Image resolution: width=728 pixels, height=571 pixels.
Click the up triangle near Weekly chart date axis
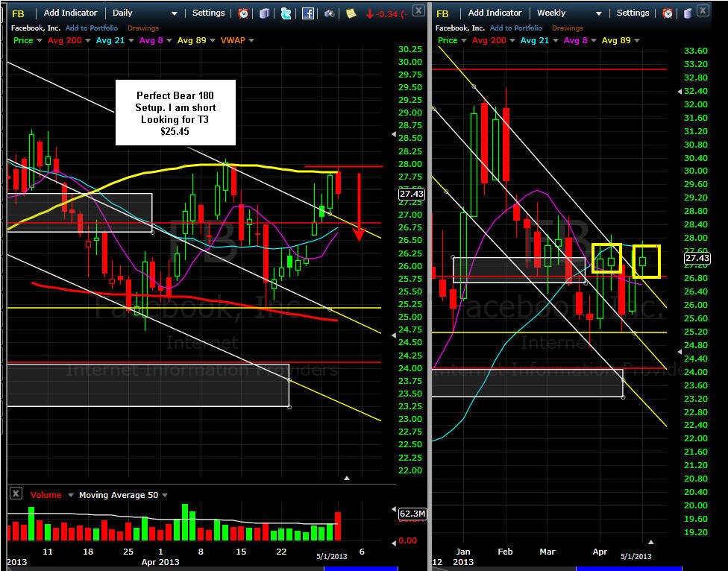pyautogui.click(x=651, y=542)
